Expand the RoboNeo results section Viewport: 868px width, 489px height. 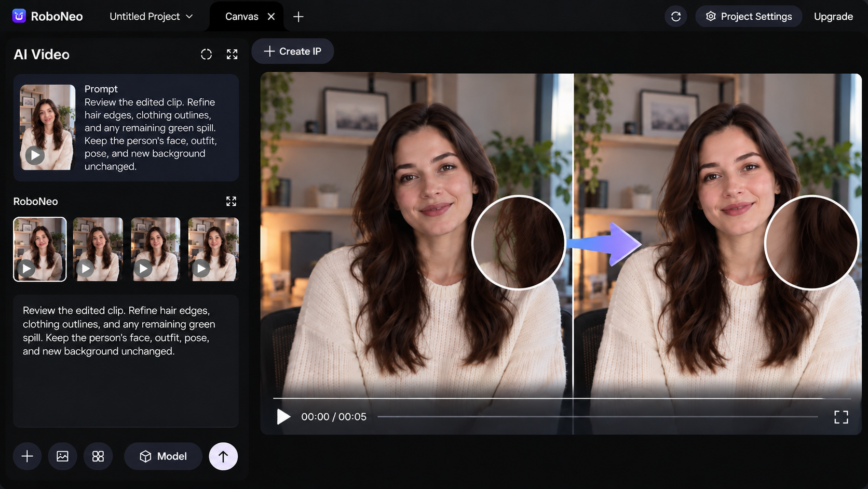pyautogui.click(x=231, y=201)
